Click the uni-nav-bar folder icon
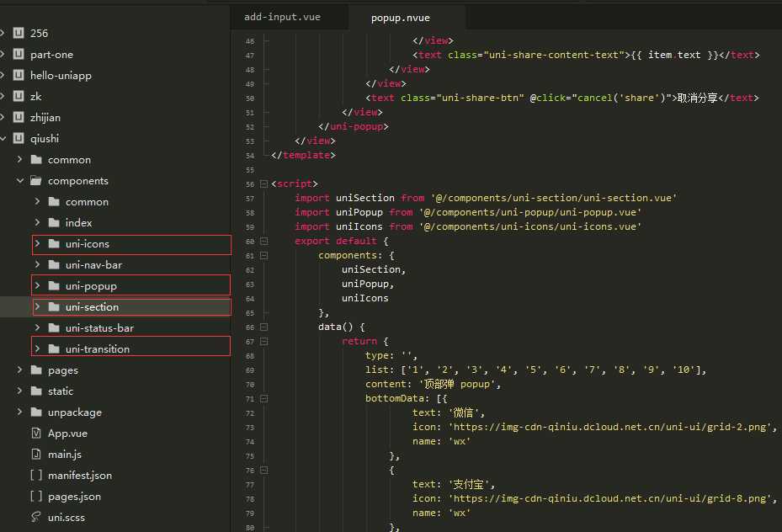The image size is (782, 532). [x=54, y=264]
